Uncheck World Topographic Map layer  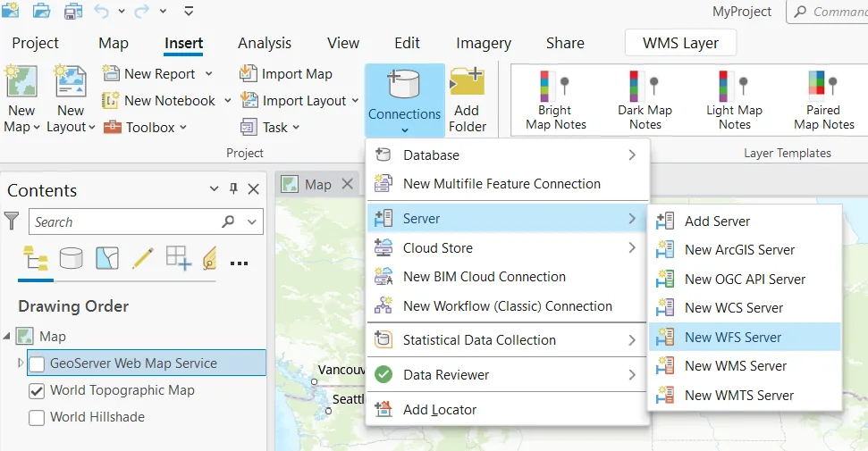point(37,390)
